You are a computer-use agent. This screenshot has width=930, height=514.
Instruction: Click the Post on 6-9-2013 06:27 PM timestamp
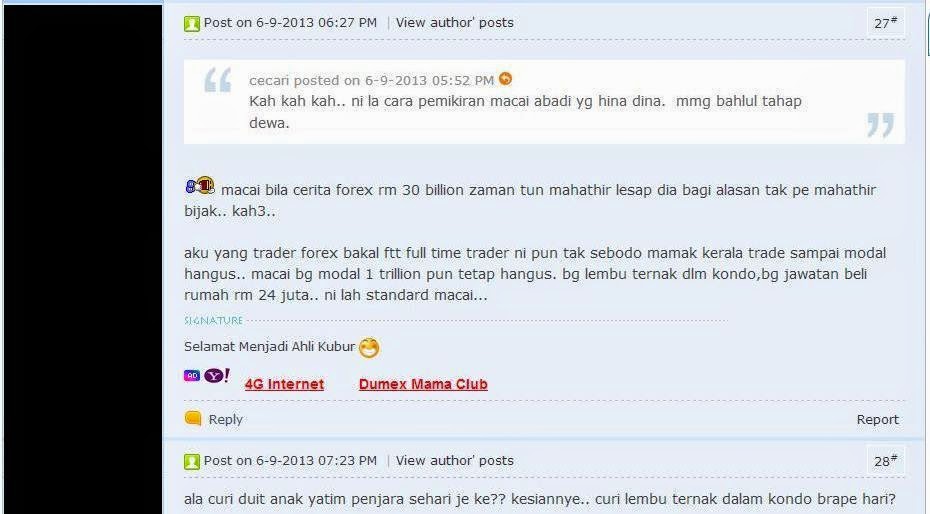tap(290, 23)
